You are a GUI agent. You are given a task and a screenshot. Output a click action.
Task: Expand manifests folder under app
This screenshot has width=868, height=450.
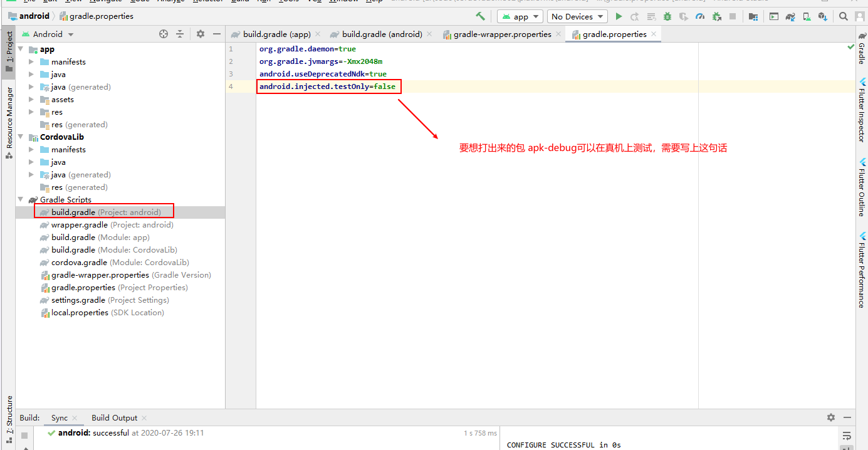tap(32, 61)
